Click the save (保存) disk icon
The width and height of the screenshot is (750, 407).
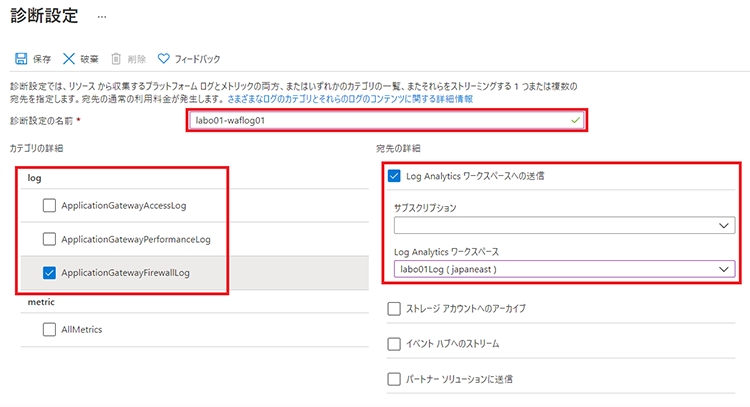[20, 59]
